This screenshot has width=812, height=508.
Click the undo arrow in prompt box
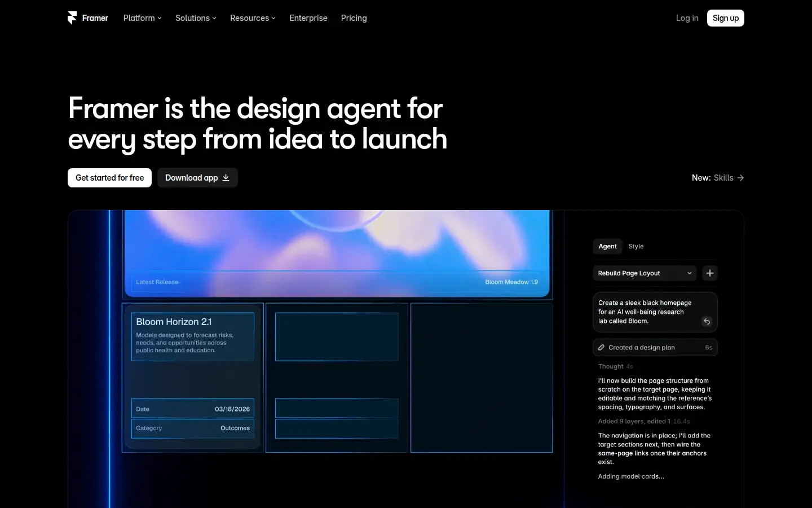707,321
